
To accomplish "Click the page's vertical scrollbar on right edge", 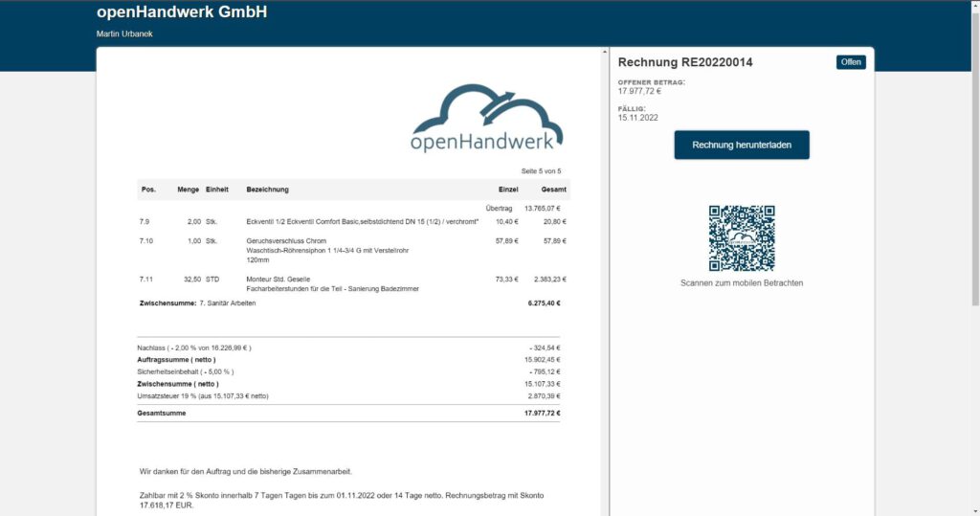I will pyautogui.click(x=974, y=191).
